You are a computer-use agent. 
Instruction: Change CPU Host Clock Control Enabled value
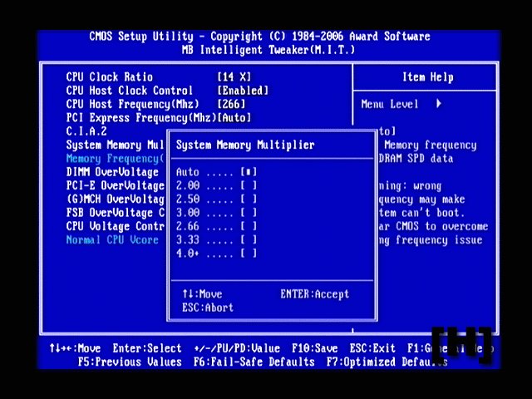pyautogui.click(x=242, y=91)
